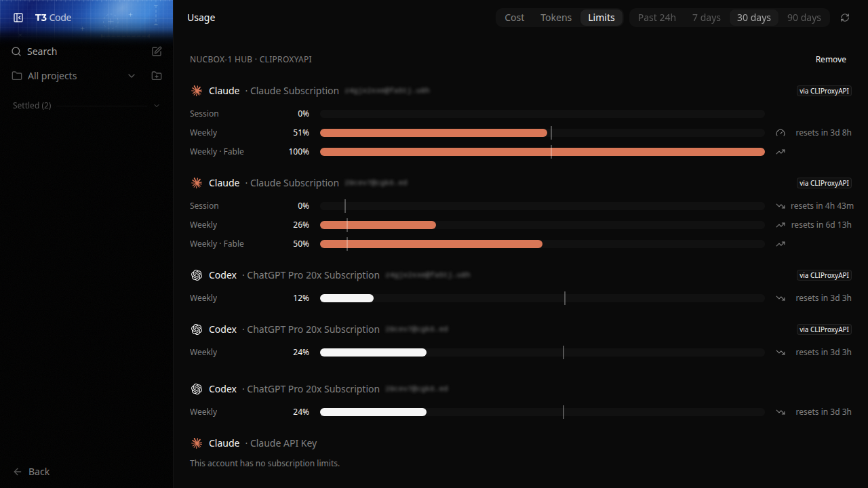
Task: Click the Weekly Fable 50% usage bar
Action: click(542, 244)
